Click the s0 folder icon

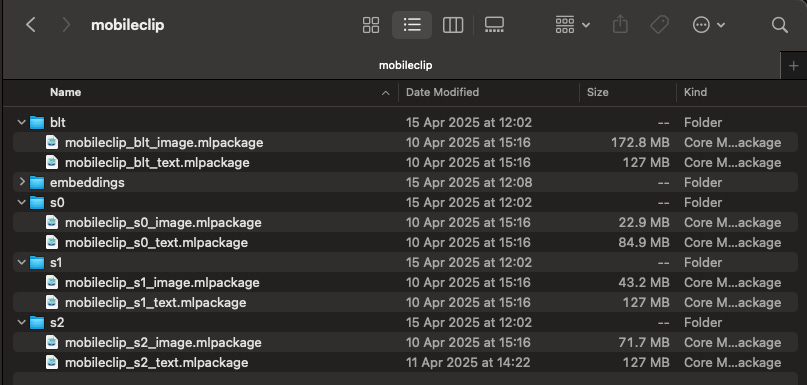37,202
